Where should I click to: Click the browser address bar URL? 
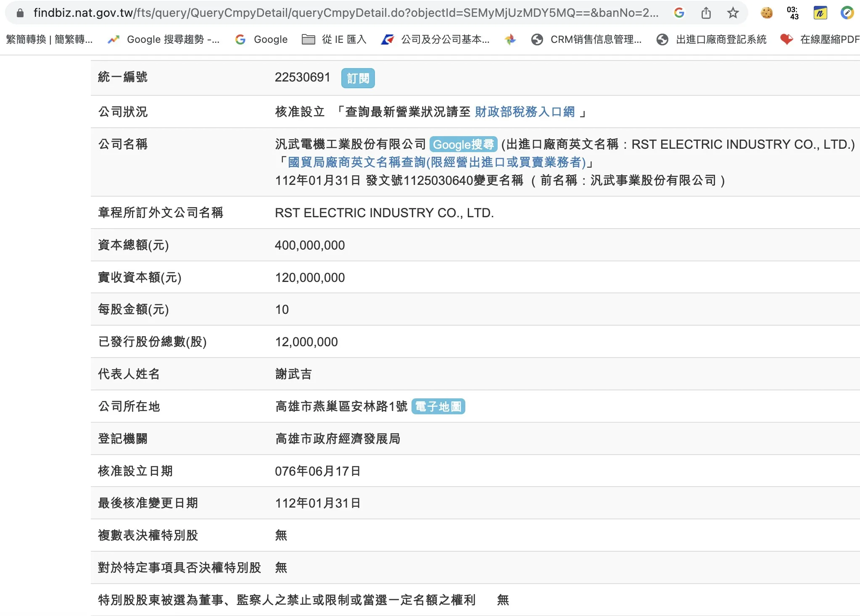point(345,13)
